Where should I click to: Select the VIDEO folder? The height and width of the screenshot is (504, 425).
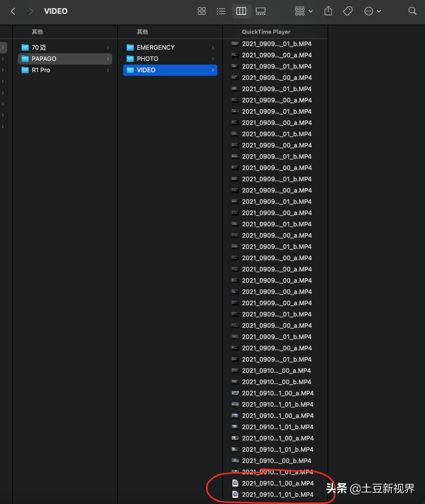click(146, 70)
